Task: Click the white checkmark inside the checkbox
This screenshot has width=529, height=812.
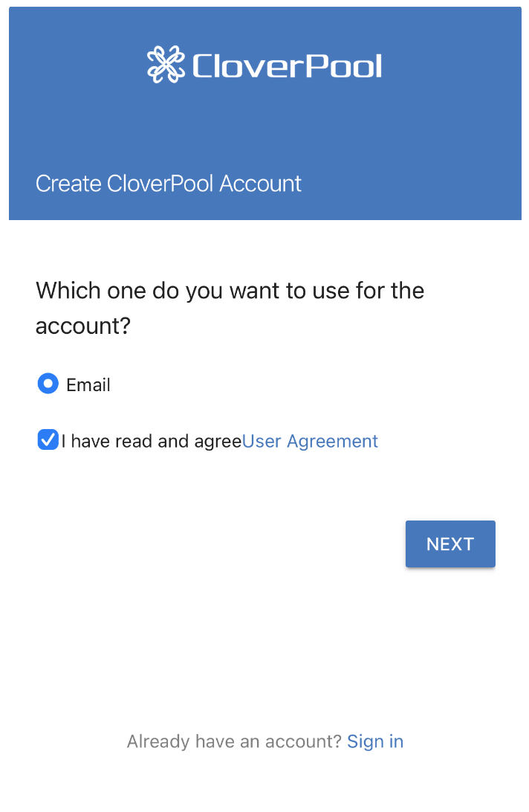Action: pos(48,440)
